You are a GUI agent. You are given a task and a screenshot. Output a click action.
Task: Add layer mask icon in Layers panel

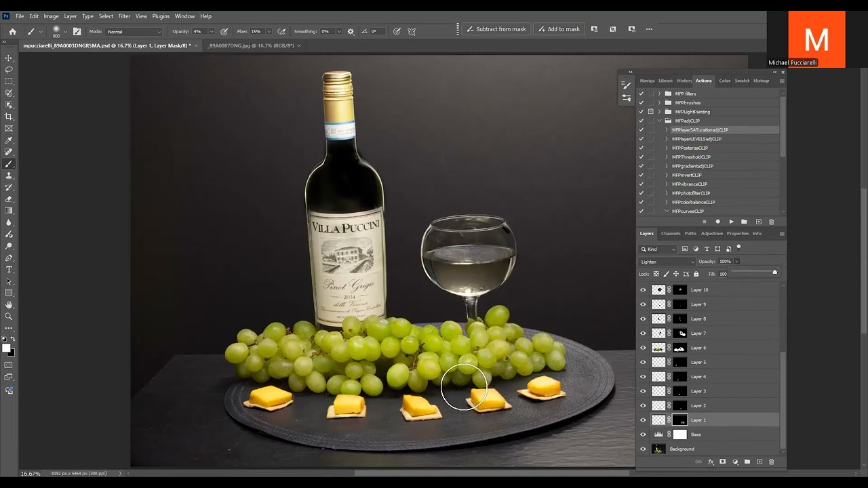click(x=722, y=462)
